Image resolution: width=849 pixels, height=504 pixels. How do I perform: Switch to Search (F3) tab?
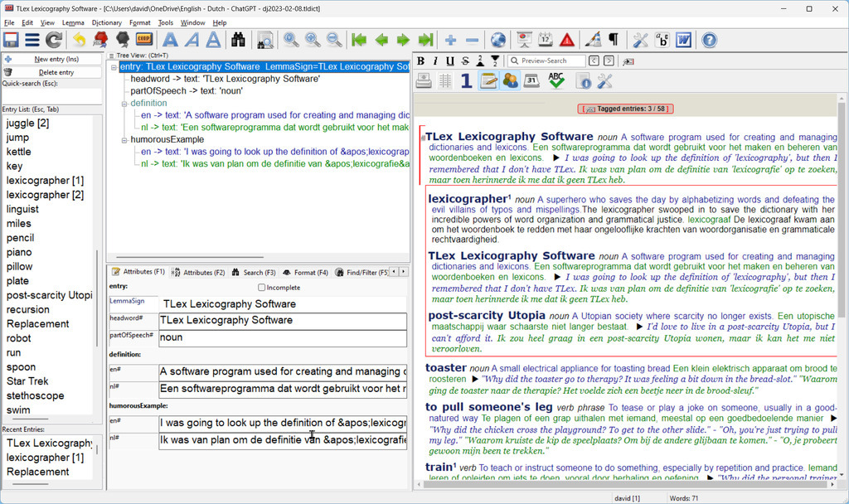[x=254, y=272]
